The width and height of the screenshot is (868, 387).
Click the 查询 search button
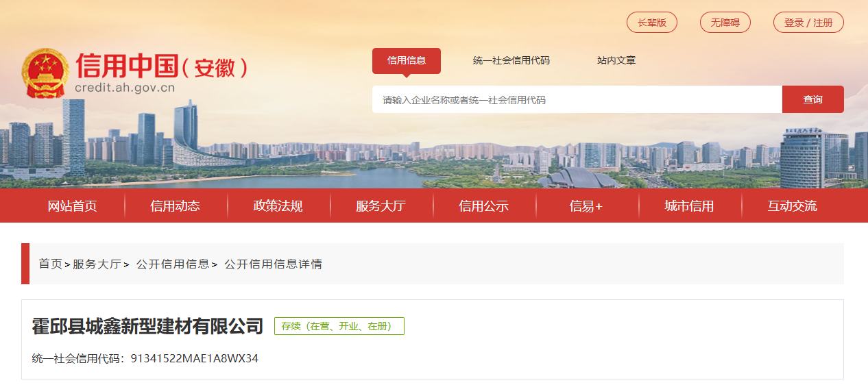point(813,99)
